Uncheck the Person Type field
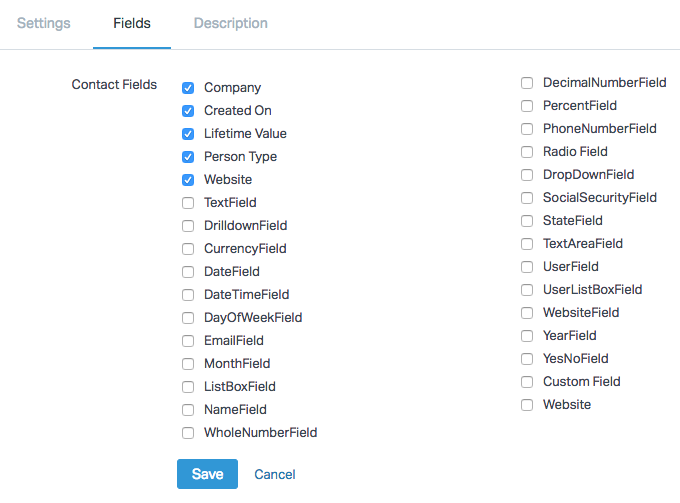Image resolution: width=680 pixels, height=503 pixels. [188, 157]
